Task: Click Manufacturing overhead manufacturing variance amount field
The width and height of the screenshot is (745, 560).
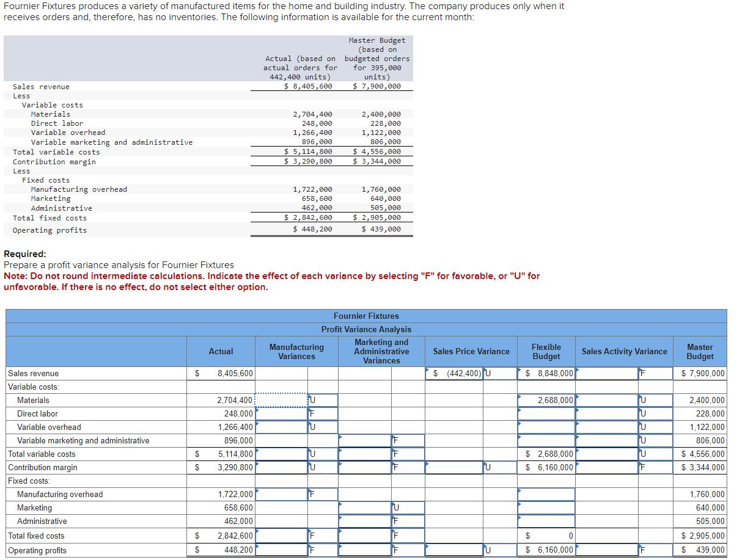Action: coord(281,495)
